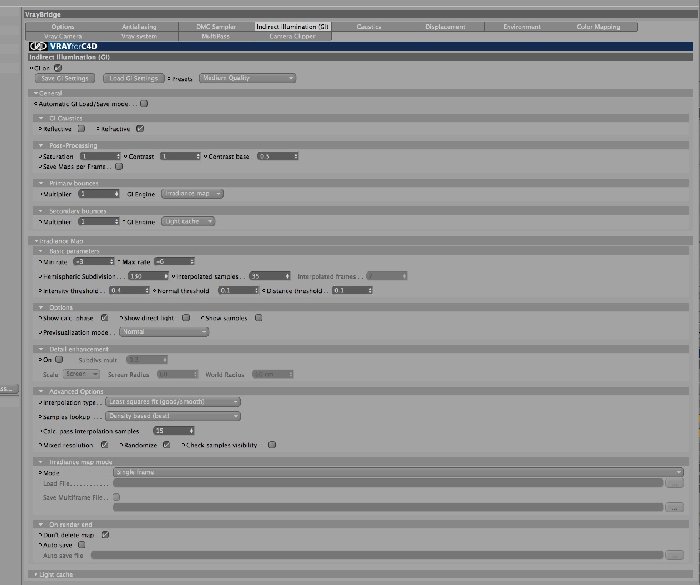Screen dimensions: 700x585
Task: Click the Load GI Settings button
Action: (x=133, y=78)
